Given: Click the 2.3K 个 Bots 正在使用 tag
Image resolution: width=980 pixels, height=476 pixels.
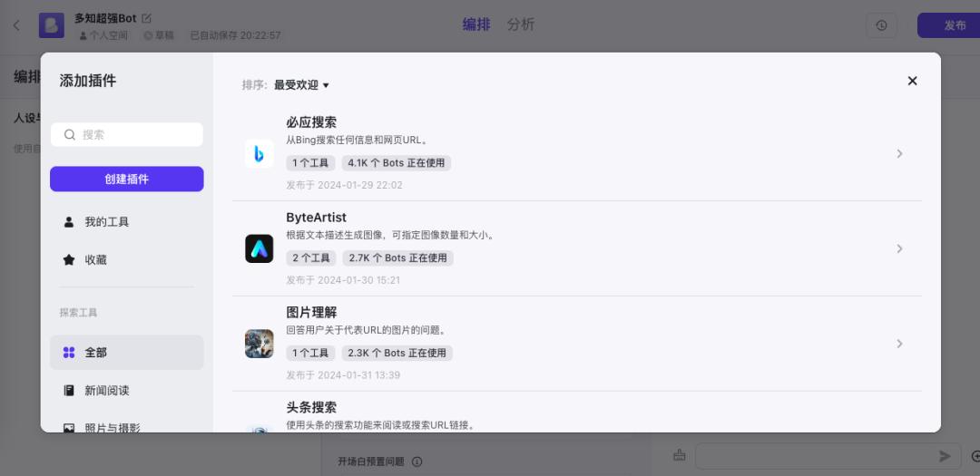Looking at the screenshot, I should [397, 353].
